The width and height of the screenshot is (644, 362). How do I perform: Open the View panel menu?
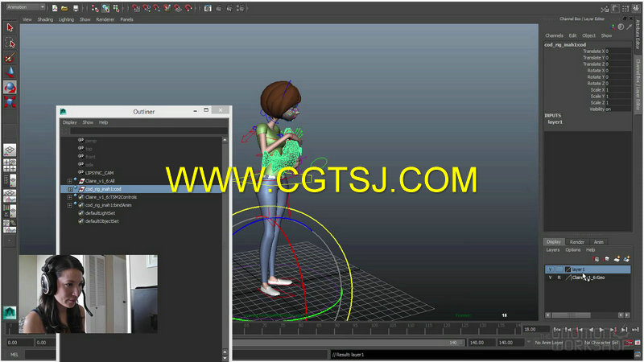click(x=27, y=19)
